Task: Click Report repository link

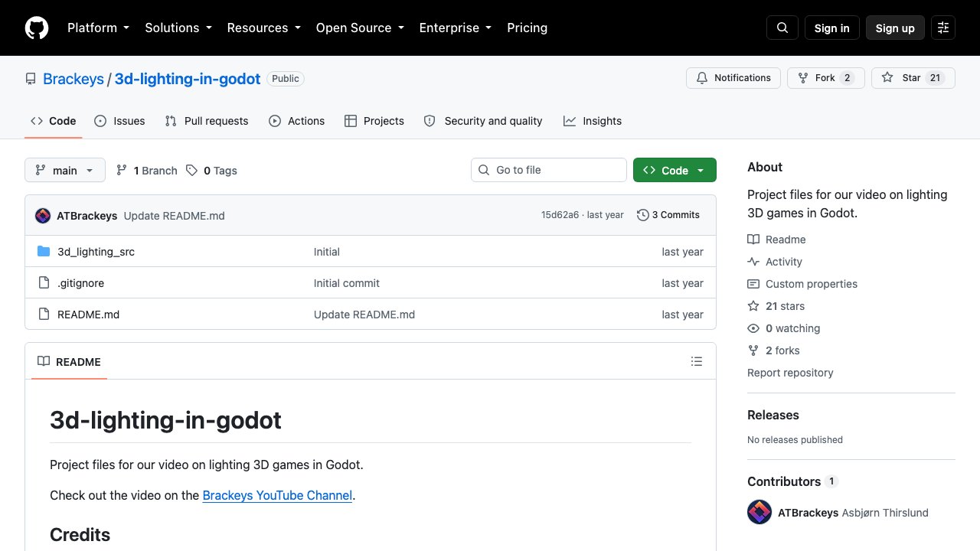Action: (x=790, y=373)
